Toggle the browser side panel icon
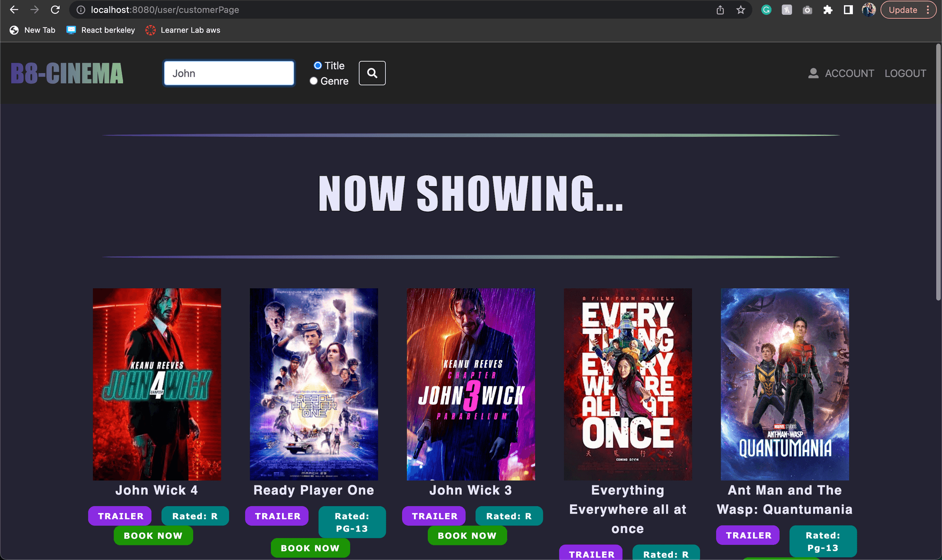This screenshot has width=942, height=560. point(848,10)
